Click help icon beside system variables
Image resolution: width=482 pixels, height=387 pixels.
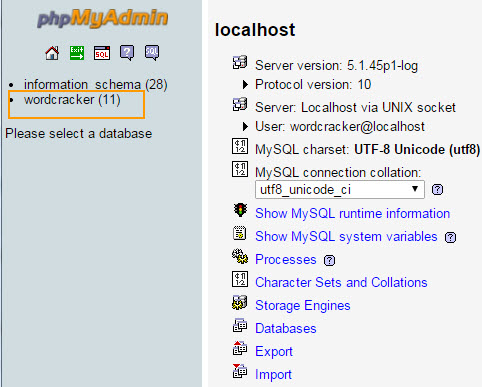pos(450,237)
